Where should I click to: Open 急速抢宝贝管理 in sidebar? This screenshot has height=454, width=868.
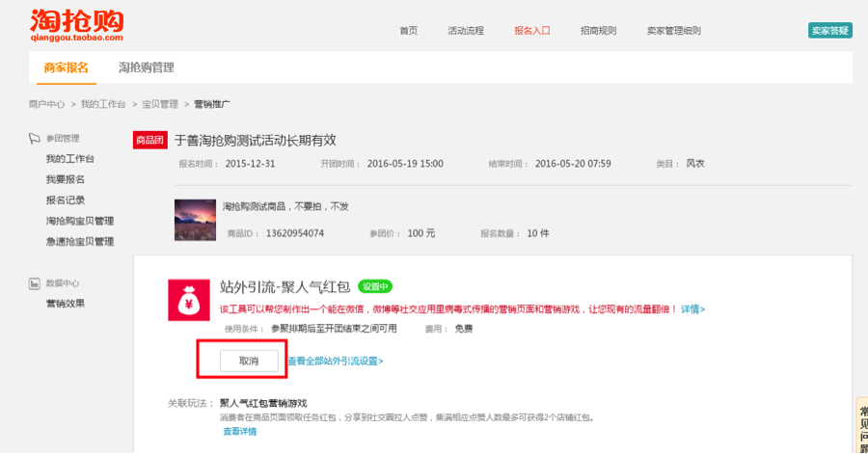[80, 242]
